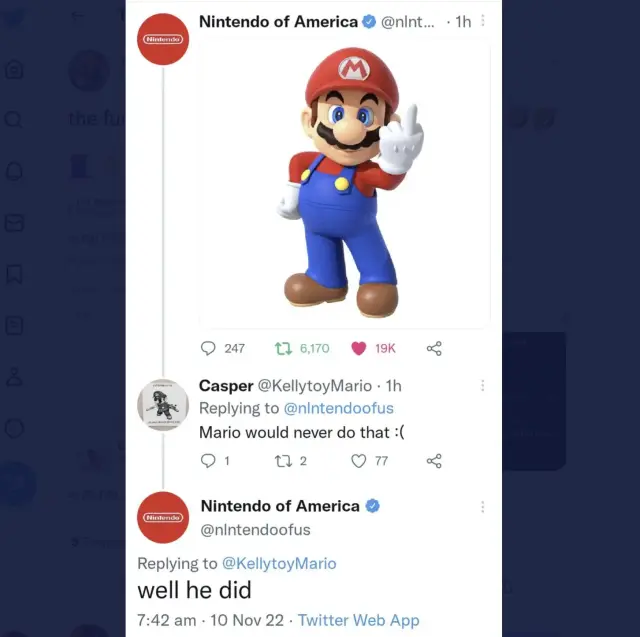Open the dimmed Search icon in sidebar
The image size is (640, 637).
tap(14, 119)
